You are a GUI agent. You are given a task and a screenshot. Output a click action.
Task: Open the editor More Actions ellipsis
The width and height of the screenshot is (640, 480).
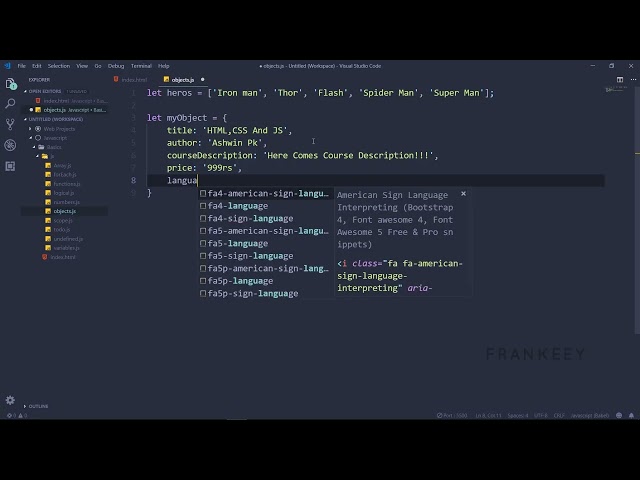point(633,80)
